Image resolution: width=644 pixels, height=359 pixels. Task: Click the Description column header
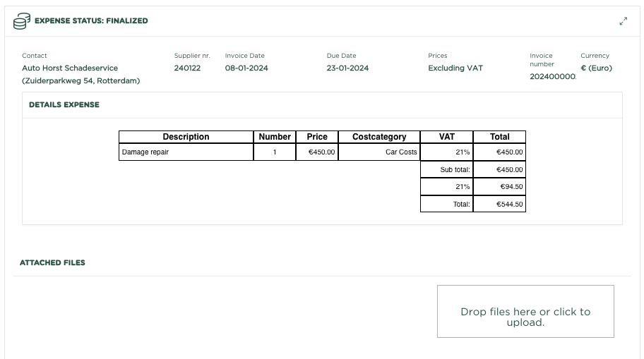coord(186,137)
